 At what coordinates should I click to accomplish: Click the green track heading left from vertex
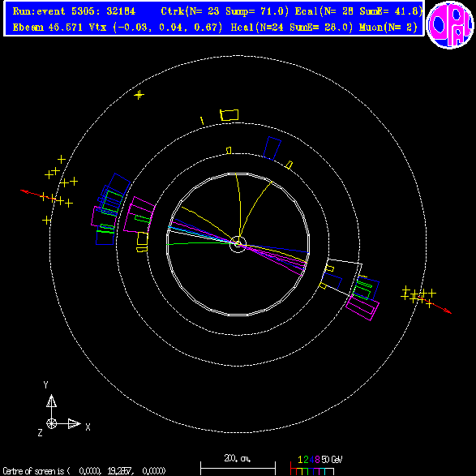199,243
